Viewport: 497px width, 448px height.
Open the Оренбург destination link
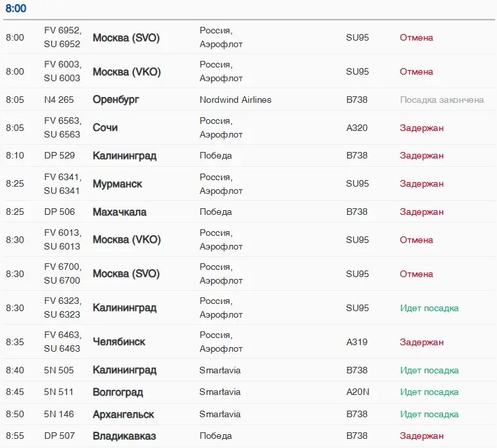click(x=116, y=100)
